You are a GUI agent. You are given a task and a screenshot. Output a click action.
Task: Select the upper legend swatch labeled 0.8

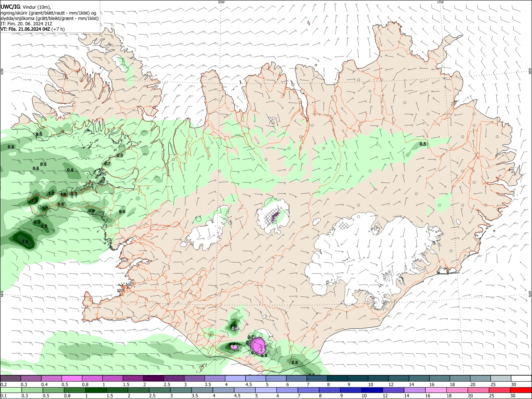pyautogui.click(x=92, y=378)
